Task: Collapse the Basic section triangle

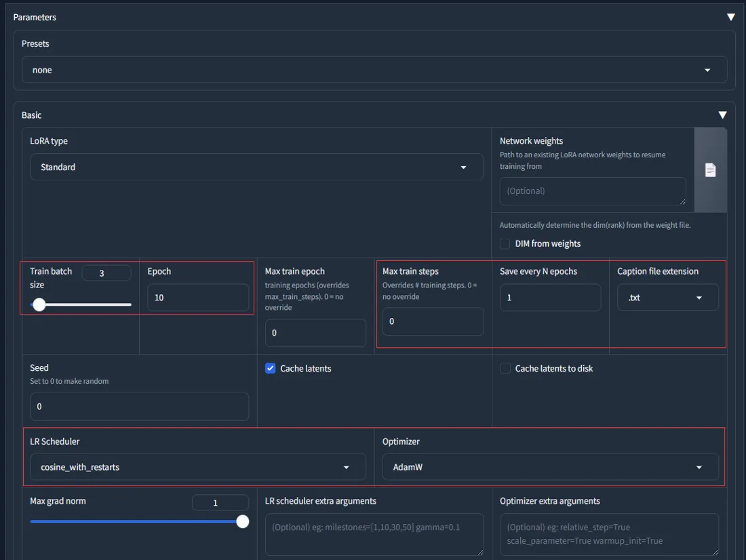Action: 722,115
